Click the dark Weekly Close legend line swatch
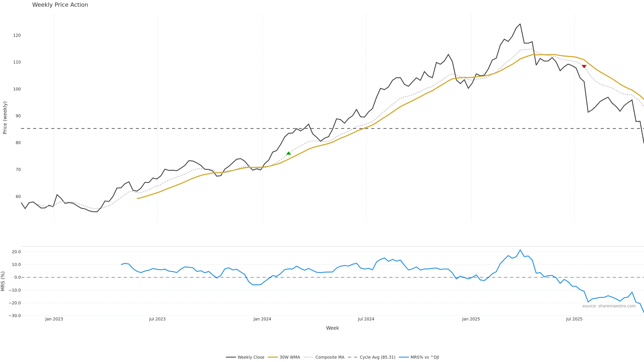 (x=231, y=357)
